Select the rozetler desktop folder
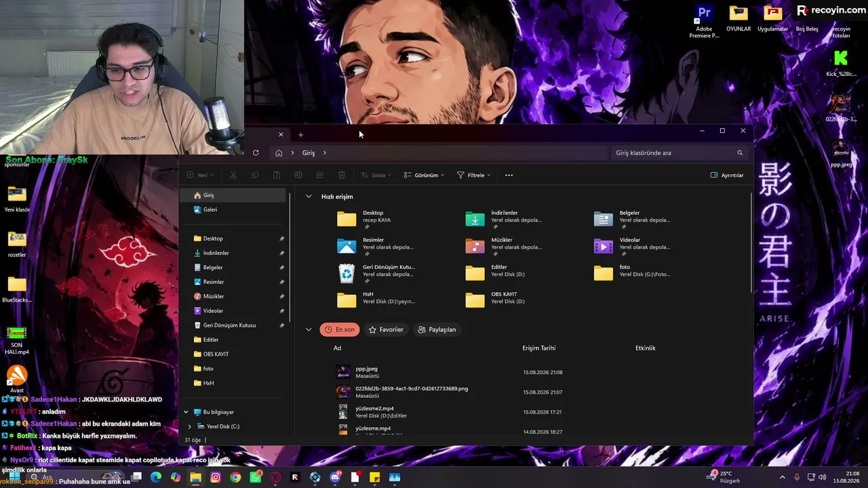The height and width of the screenshot is (488, 868). [x=17, y=245]
